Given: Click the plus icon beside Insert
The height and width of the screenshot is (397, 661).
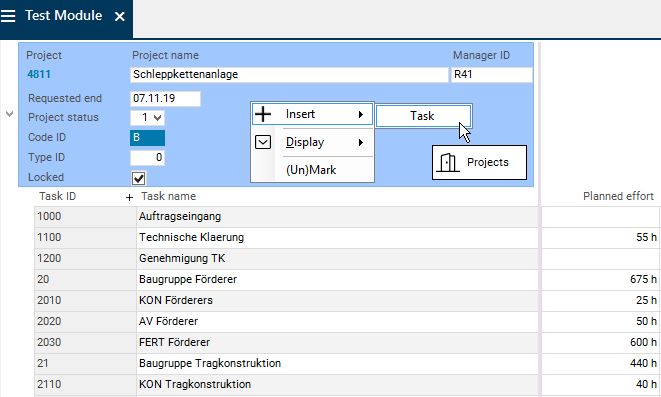Looking at the screenshot, I should click(263, 114).
